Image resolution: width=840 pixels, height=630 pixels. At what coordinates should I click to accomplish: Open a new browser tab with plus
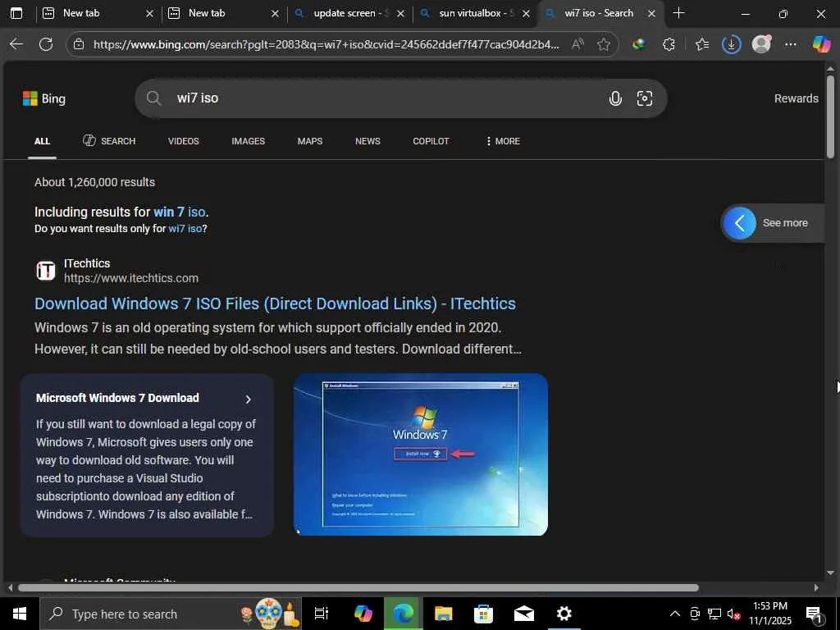point(678,13)
